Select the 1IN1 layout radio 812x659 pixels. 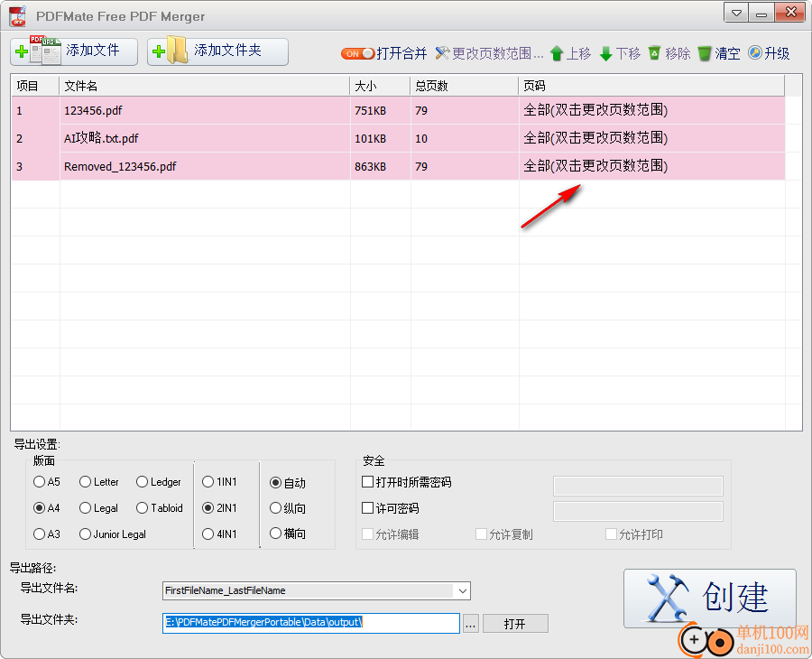(x=208, y=482)
